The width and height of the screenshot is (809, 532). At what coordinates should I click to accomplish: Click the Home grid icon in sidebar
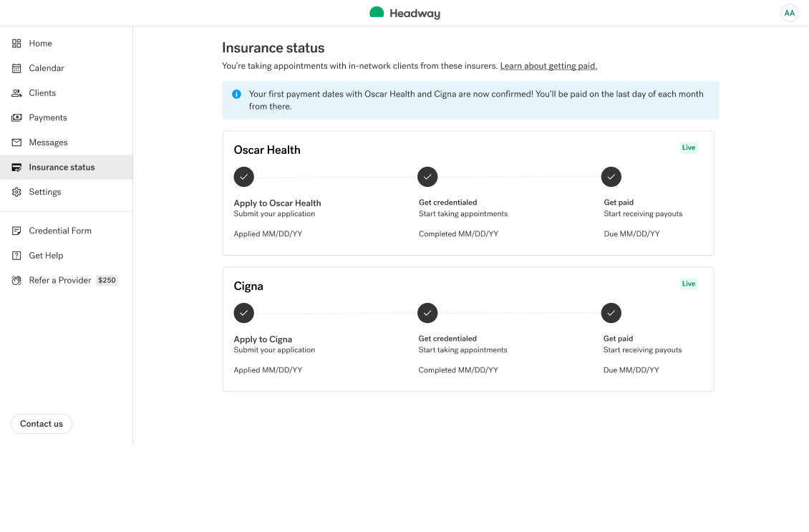pos(16,44)
